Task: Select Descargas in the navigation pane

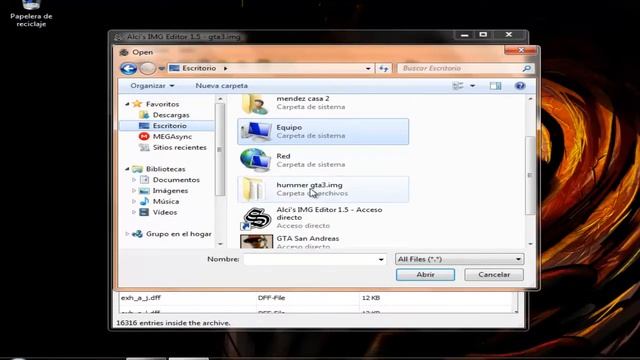Action: [171, 115]
